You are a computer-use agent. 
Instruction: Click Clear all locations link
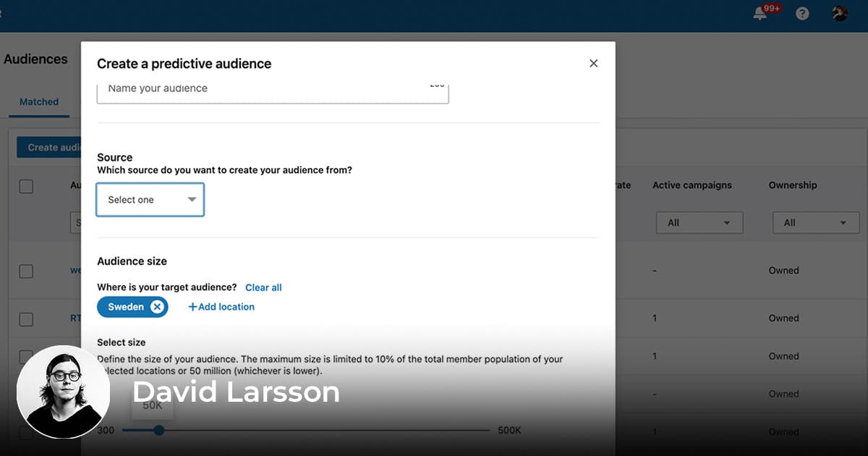click(263, 287)
